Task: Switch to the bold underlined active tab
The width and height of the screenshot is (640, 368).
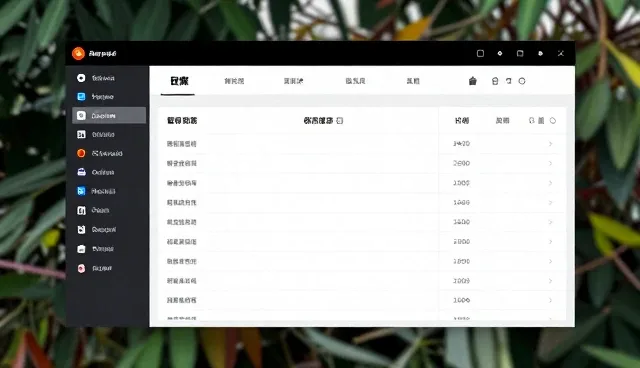Action: (179, 81)
